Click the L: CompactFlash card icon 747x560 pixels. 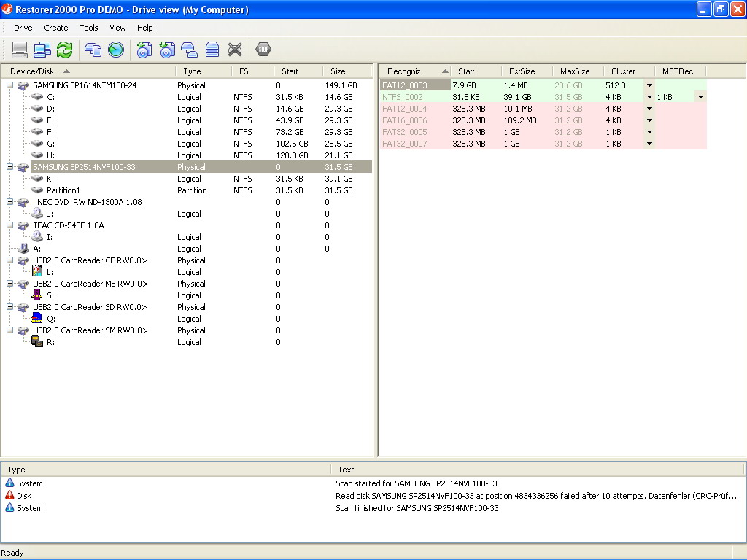click(37, 271)
